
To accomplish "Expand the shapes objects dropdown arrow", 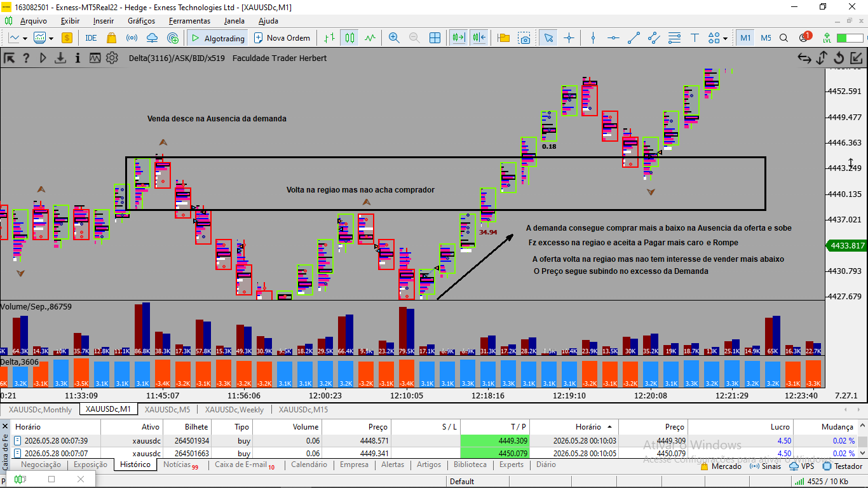I will tap(725, 38).
